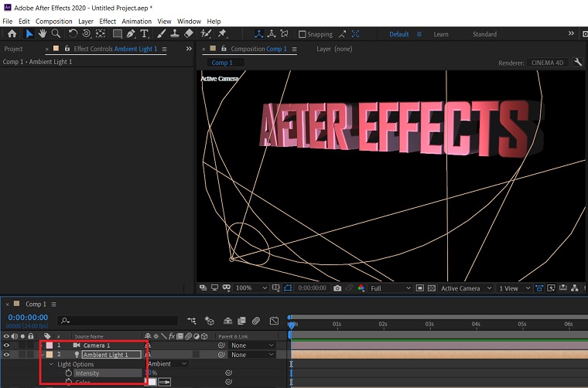Enable the Snapping checkbox
The width and height of the screenshot is (588, 388).
303,35
